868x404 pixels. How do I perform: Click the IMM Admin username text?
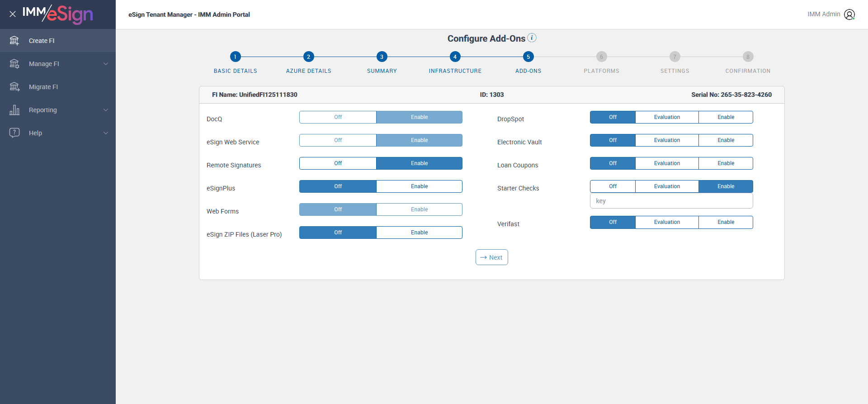(x=824, y=14)
